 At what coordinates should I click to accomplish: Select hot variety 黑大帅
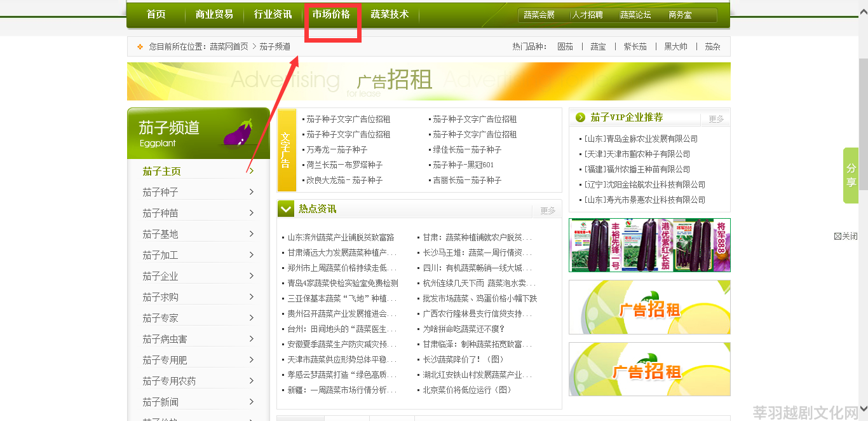675,46
